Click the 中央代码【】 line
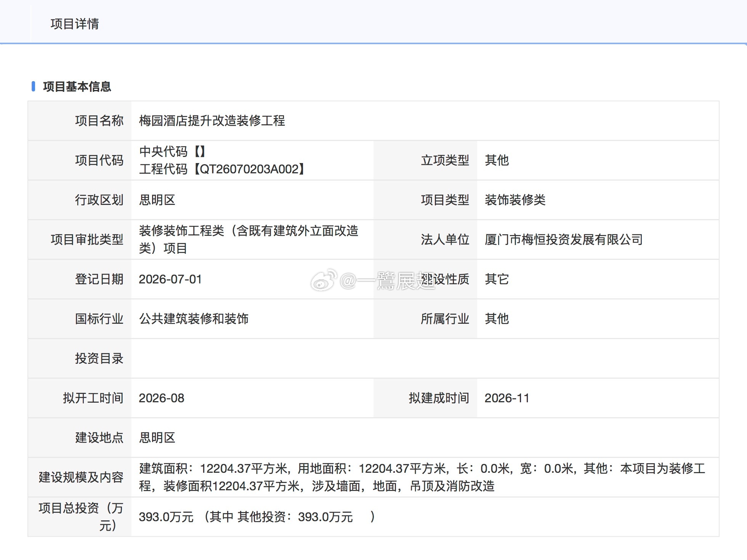The height and width of the screenshot is (560, 747). tap(172, 152)
